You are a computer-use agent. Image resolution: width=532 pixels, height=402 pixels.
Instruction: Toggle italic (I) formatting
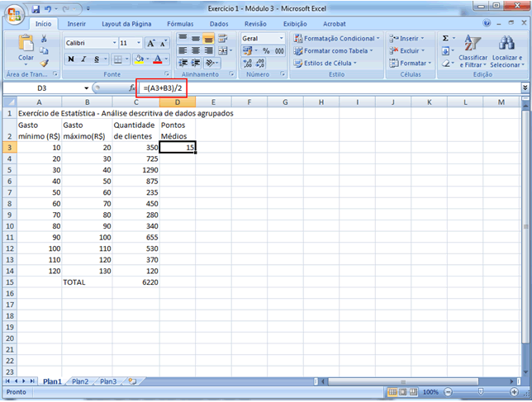(84, 59)
